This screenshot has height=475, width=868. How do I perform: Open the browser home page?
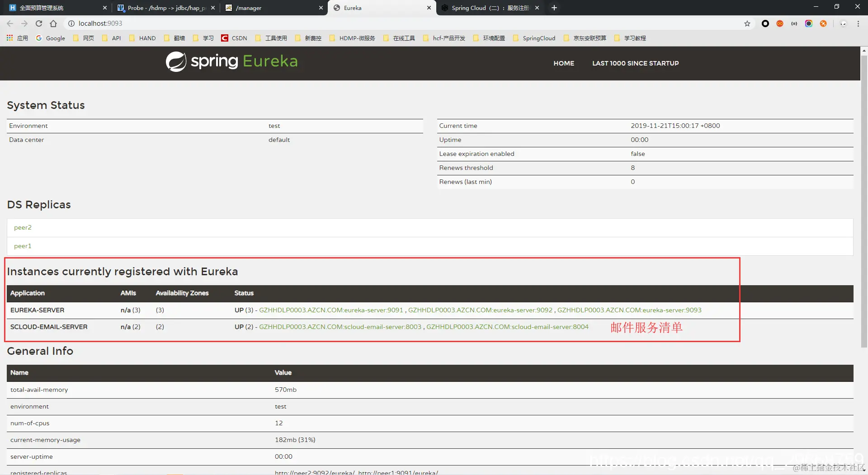[53, 24]
